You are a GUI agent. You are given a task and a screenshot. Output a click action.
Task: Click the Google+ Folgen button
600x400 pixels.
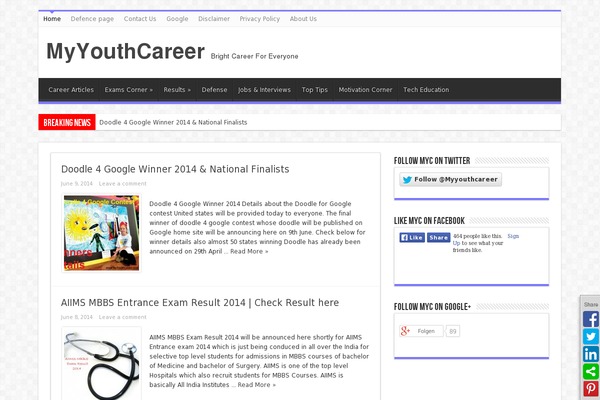pyautogui.click(x=421, y=331)
